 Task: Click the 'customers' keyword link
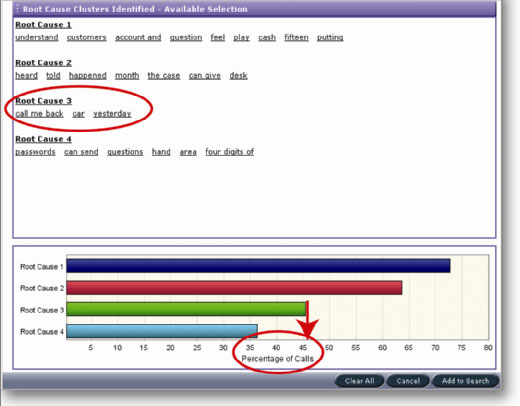[x=87, y=37]
